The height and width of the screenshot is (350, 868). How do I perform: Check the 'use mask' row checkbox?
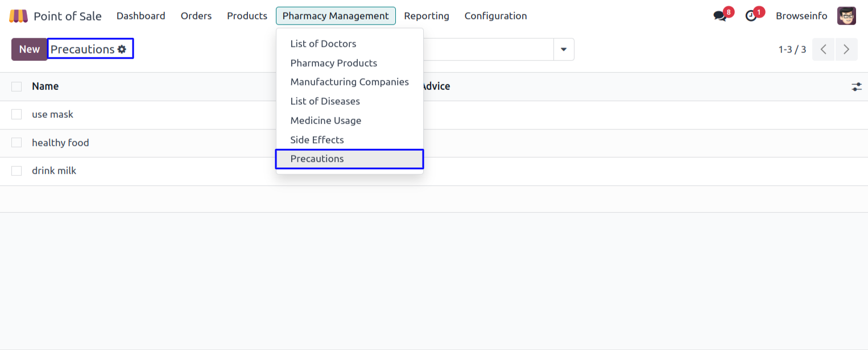[x=16, y=114]
